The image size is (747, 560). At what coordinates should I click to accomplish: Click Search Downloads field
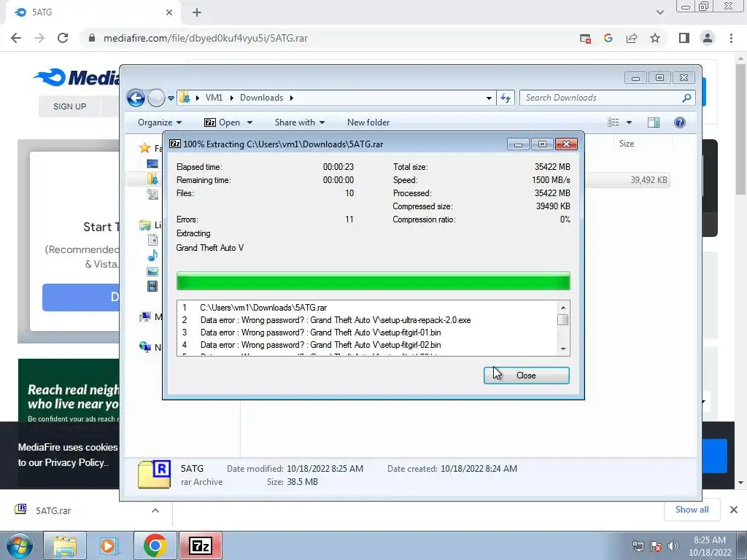tap(608, 98)
